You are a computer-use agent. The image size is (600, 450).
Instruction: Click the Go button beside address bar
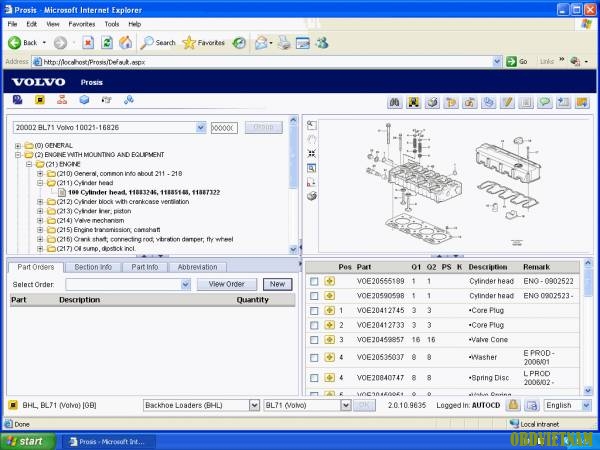(x=517, y=62)
